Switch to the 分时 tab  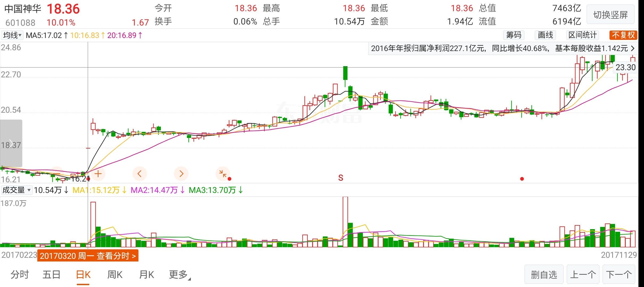coord(20,275)
